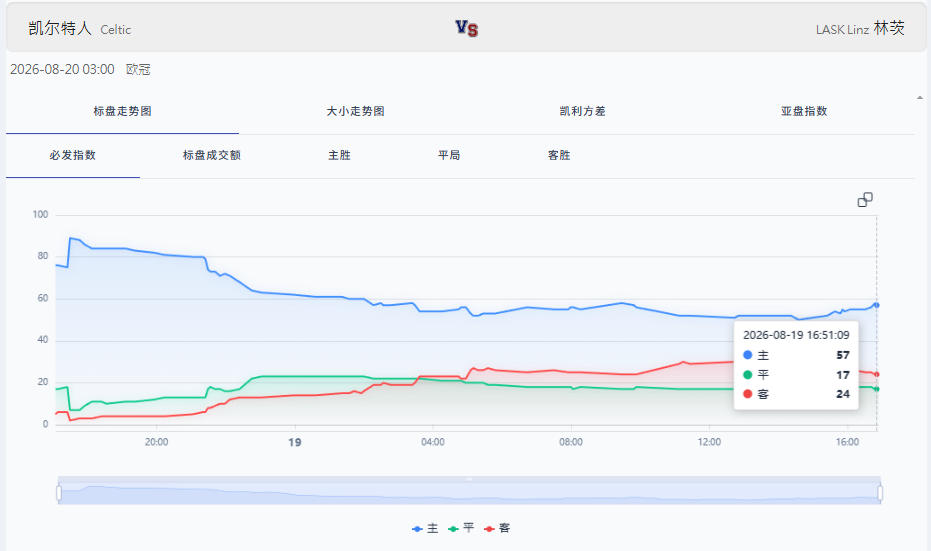
Task: Select the 主胜 sub-tab
Action: click(x=340, y=155)
